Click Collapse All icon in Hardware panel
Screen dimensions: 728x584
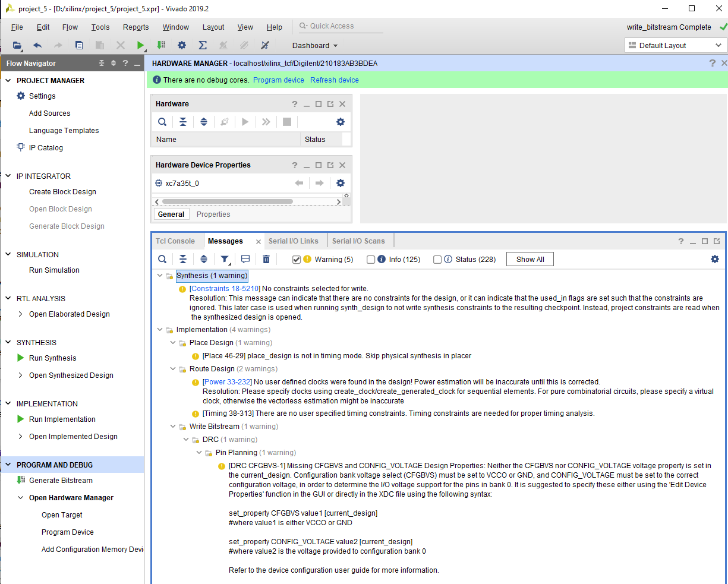pos(183,122)
